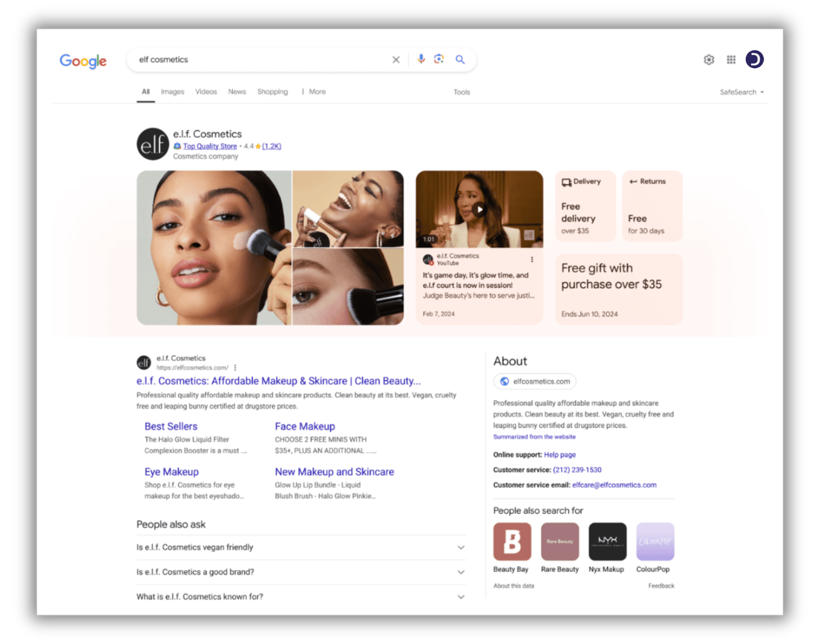Switch to the Videos tab
813x644 pixels.
pos(206,92)
